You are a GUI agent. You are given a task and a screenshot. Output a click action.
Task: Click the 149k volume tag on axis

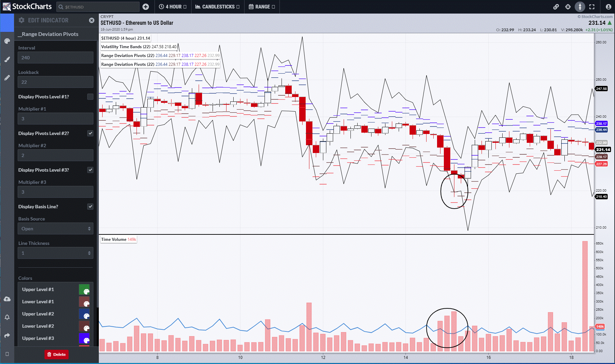(600, 327)
